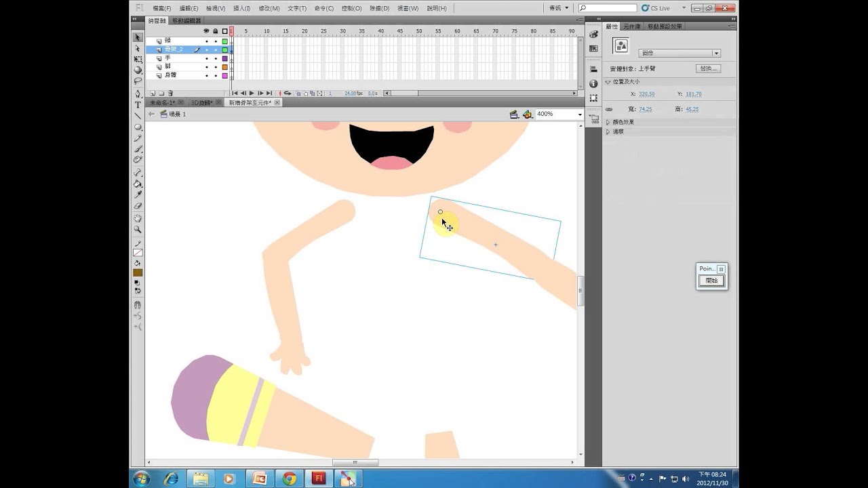Toggle lock on layer 頭

coord(216,41)
